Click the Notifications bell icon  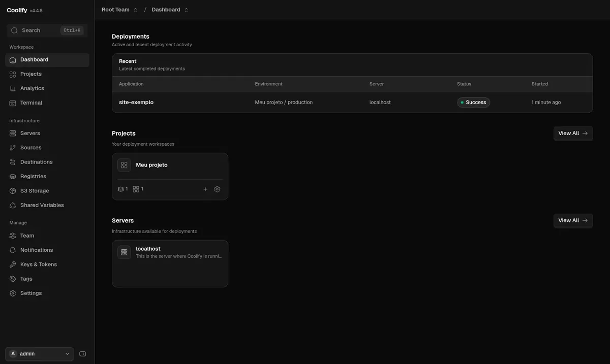point(13,250)
